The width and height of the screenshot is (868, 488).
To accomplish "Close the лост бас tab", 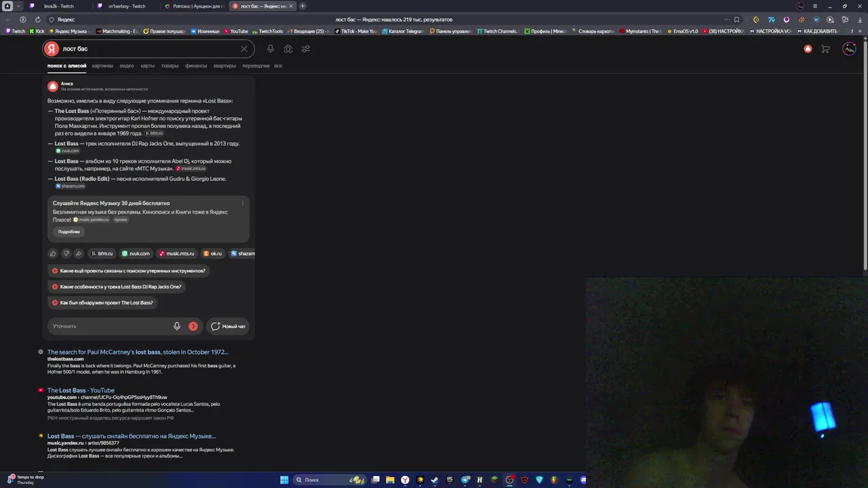I will (291, 6).
